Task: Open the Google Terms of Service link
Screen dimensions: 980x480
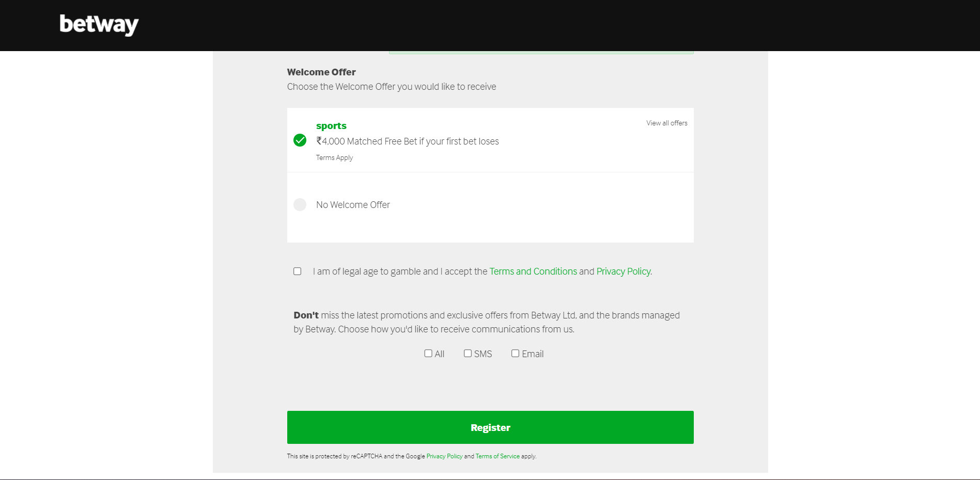Action: [497, 456]
